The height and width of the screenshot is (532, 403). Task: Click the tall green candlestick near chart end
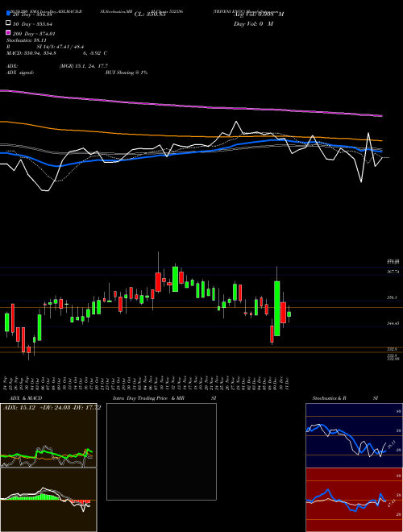[277, 309]
